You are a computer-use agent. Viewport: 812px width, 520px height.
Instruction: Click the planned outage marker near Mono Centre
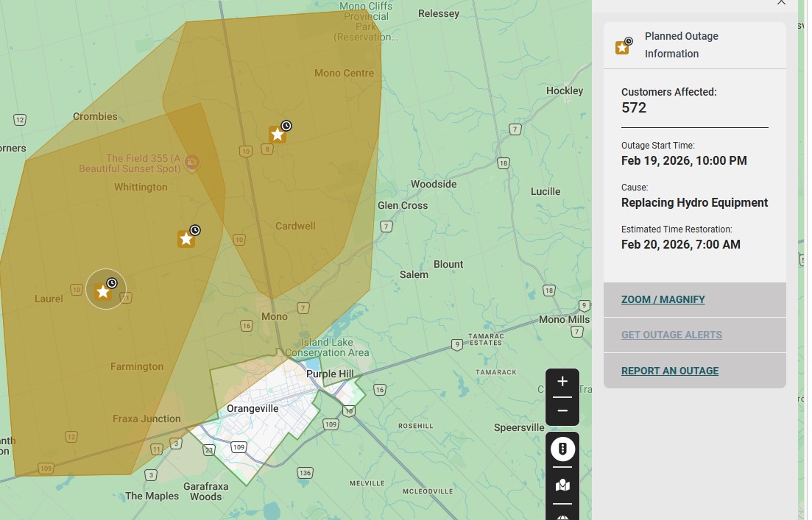(278, 134)
